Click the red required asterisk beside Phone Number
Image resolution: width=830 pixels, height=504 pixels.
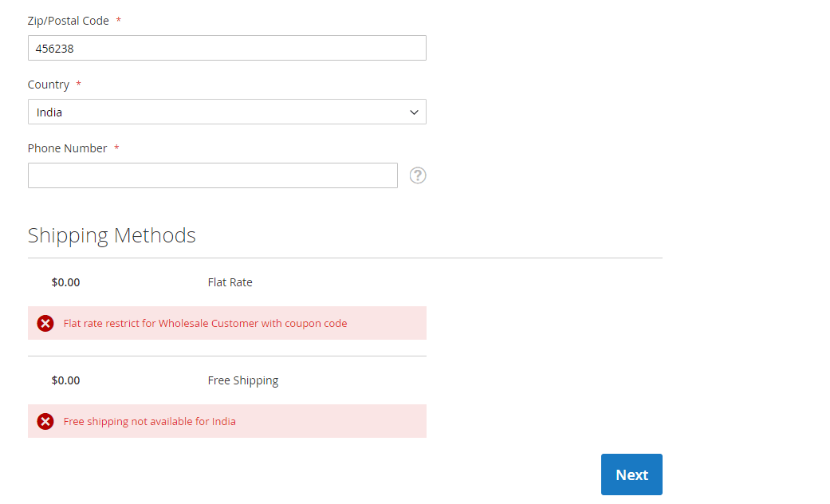pos(116,148)
